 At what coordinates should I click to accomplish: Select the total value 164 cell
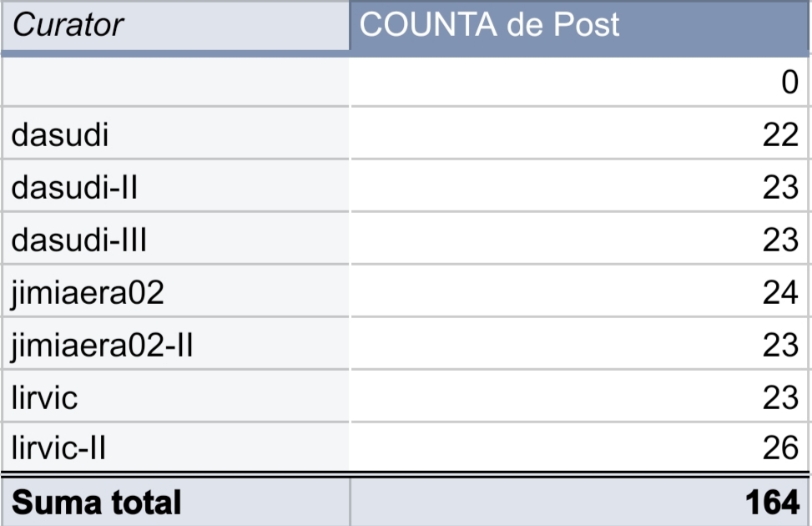579,502
